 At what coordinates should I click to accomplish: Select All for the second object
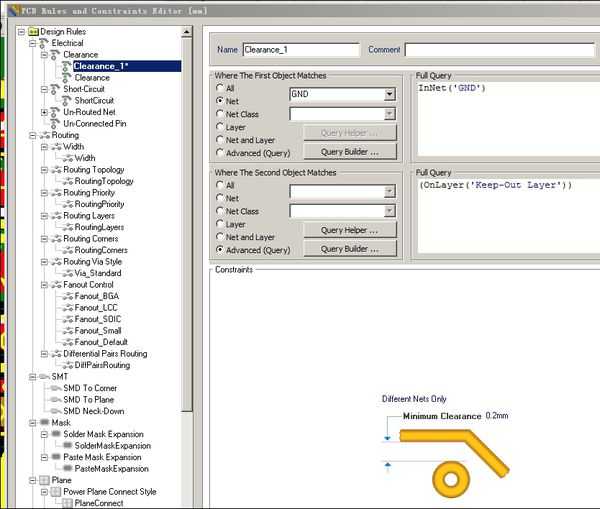click(220, 185)
